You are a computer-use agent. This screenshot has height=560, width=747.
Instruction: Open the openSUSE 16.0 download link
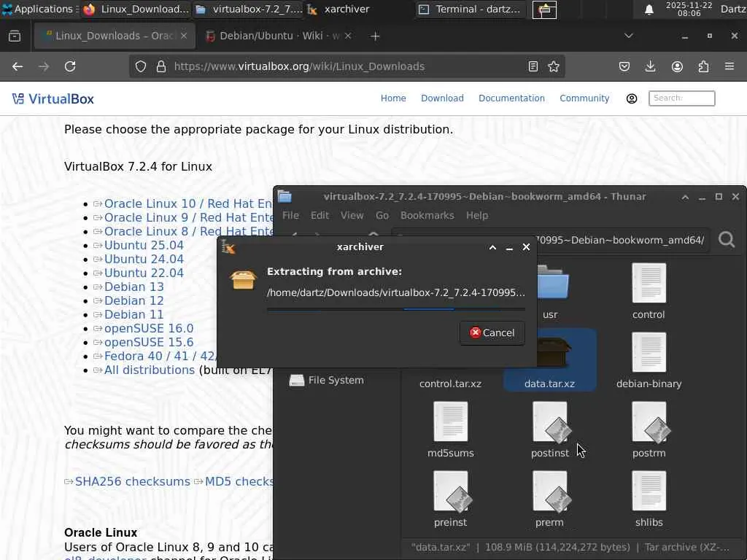pos(149,329)
